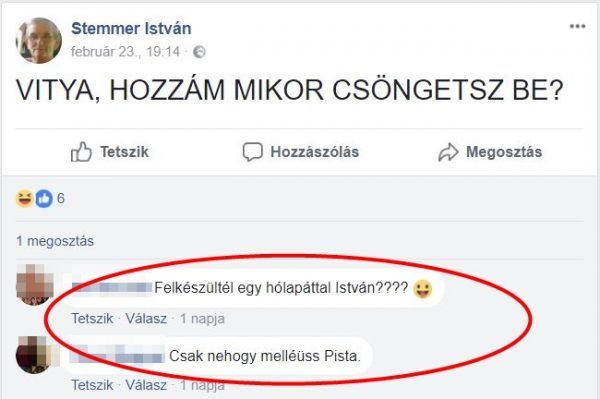View the 1 megosztás shares list
600x399 pixels.
tap(55, 241)
